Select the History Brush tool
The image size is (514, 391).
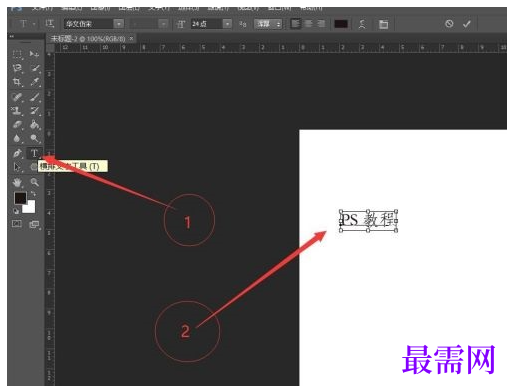click(x=35, y=111)
